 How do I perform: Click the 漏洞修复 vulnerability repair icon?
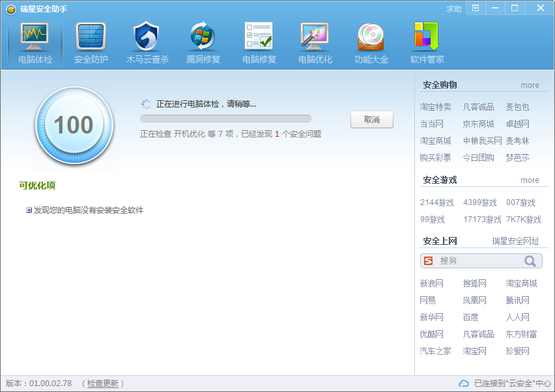[203, 37]
